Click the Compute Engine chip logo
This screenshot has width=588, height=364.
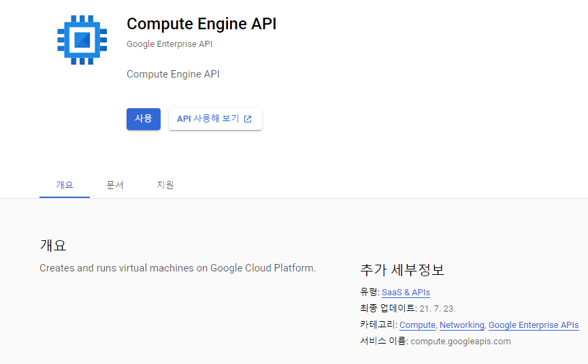82,39
